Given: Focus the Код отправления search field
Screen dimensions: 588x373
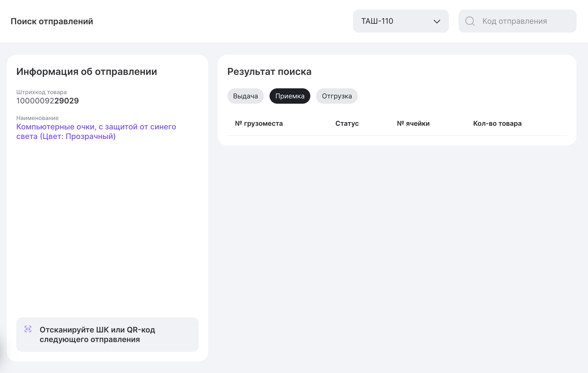Looking at the screenshot, I should [523, 21].
